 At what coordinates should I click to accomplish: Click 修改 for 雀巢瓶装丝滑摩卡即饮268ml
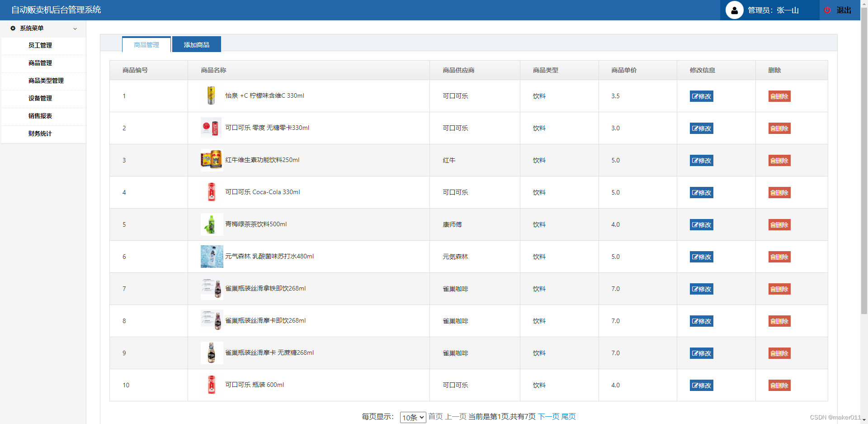(x=702, y=321)
